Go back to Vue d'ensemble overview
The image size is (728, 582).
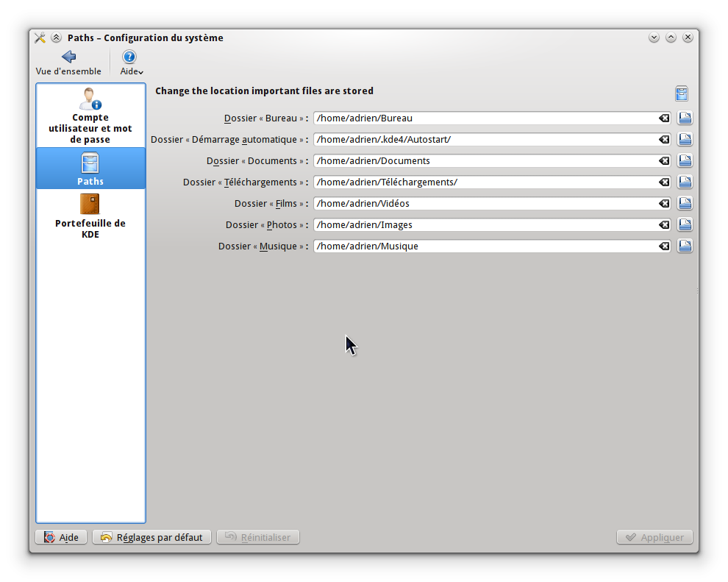pos(68,63)
